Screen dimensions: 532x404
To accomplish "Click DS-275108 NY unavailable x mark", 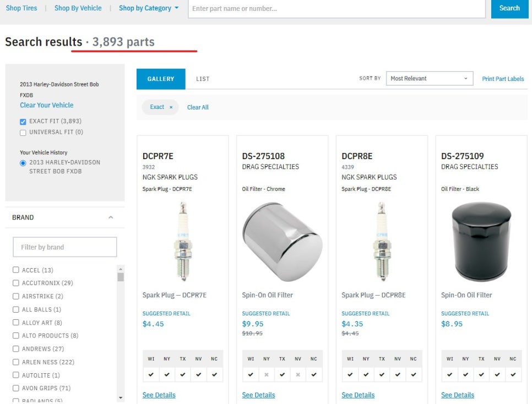I will [x=267, y=374].
